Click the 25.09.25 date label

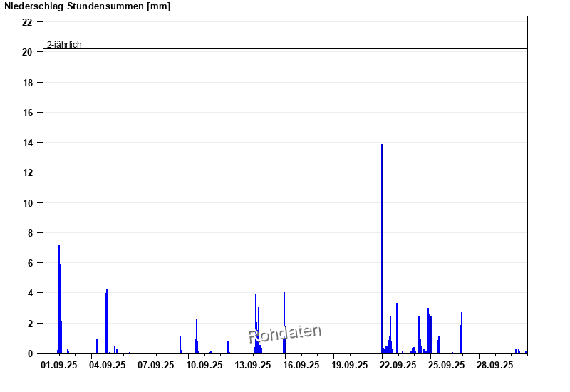click(447, 365)
